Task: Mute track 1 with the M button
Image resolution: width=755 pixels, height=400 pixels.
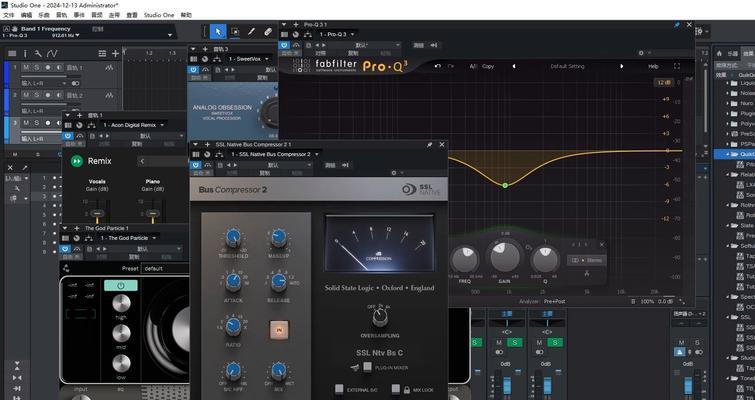Action: (25, 68)
